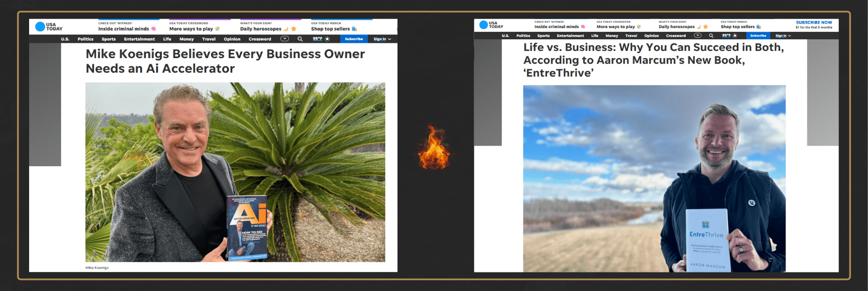Open U.S. section on Mike Koenigs page
Viewport: 868px width, 291px height.
pyautogui.click(x=65, y=39)
